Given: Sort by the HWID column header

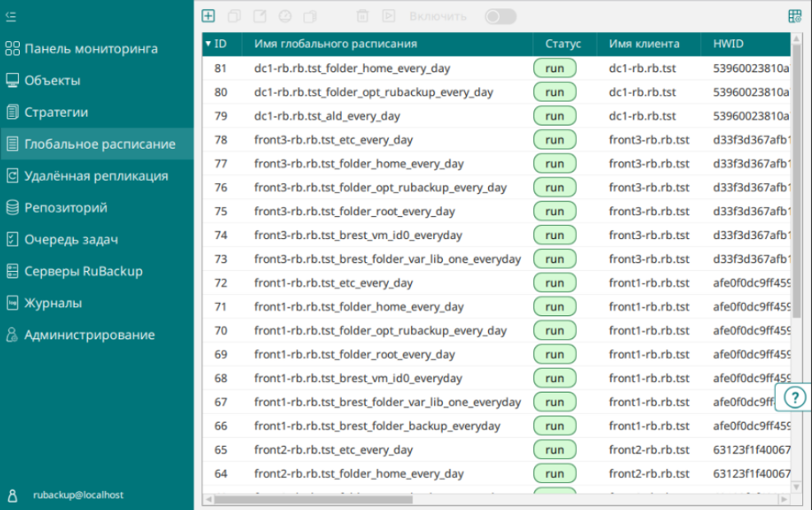Looking at the screenshot, I should pyautogui.click(x=745, y=44).
